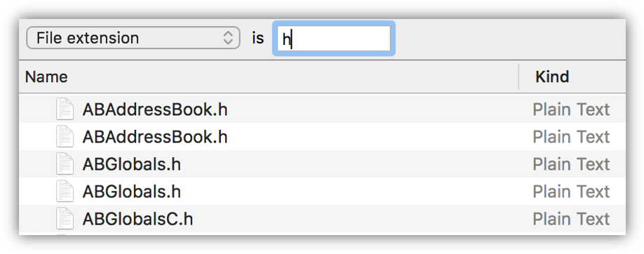Select the file icon beside the second ABGlobals.h

(x=65, y=192)
